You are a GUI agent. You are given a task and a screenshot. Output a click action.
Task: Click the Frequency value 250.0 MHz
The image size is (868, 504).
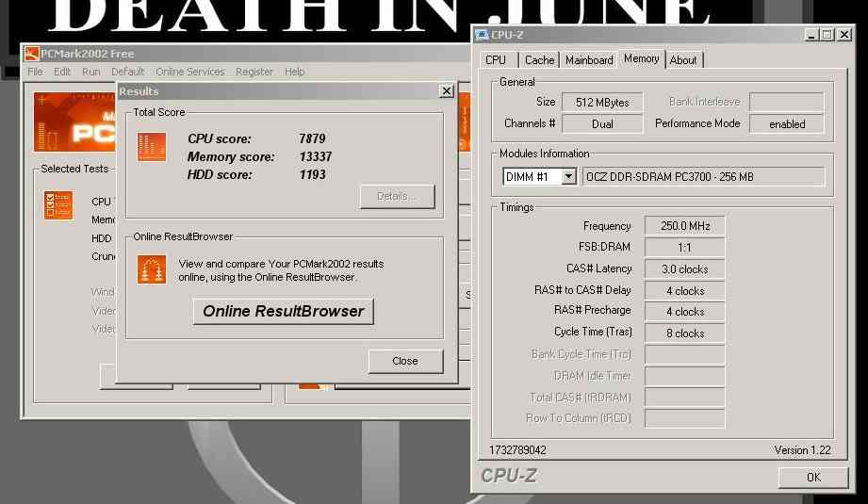coord(685,226)
